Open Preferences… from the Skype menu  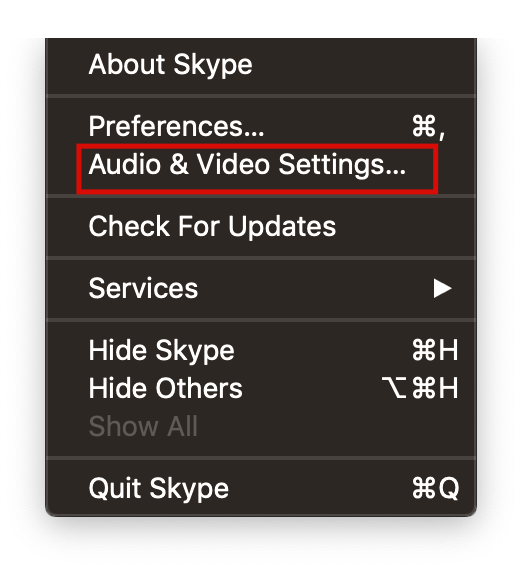pyautogui.click(x=261, y=127)
